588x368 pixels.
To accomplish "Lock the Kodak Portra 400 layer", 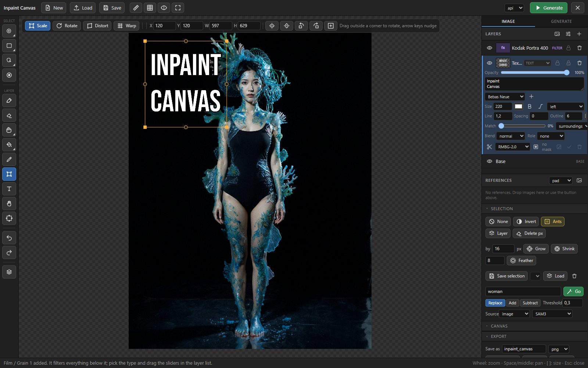I will (x=569, y=48).
